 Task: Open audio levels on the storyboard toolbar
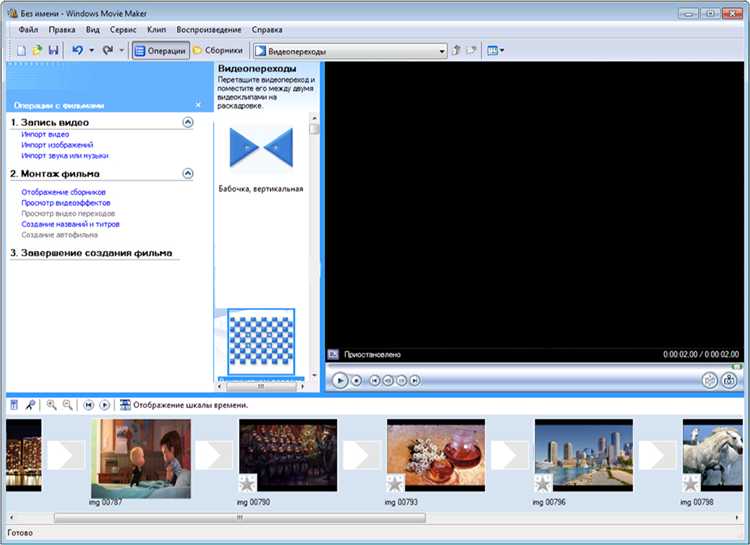pyautogui.click(x=14, y=405)
